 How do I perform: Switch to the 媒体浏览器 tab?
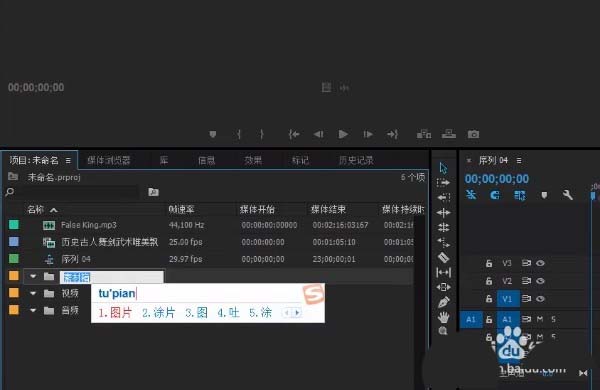point(109,160)
